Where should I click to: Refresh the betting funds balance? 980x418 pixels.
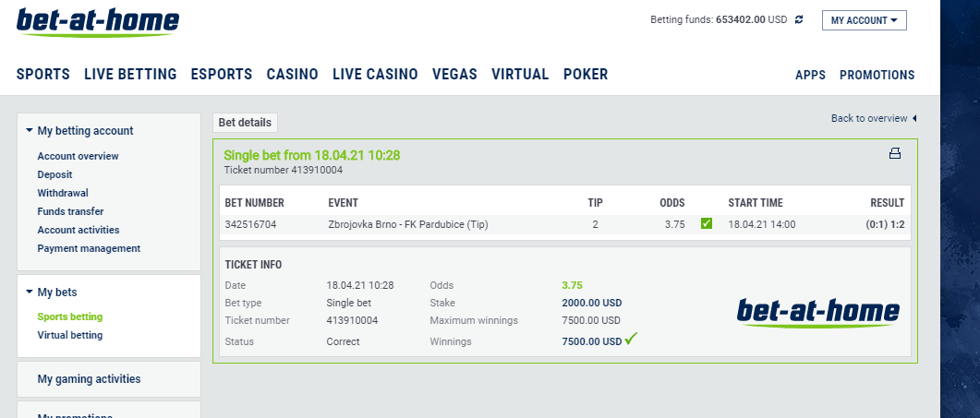point(799,19)
